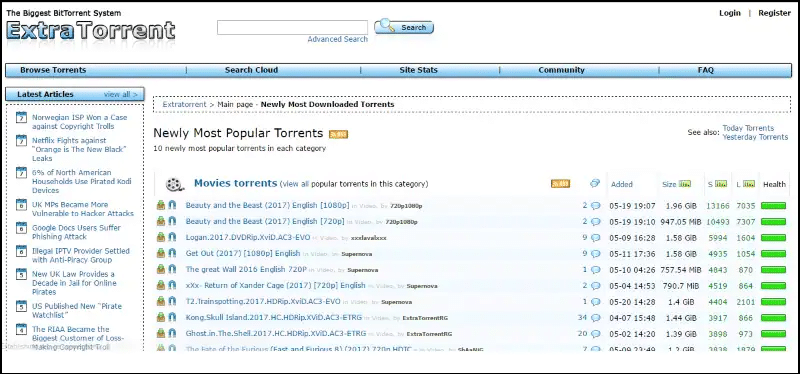This screenshot has height=374, width=800.
Task: Click green health bar for Logan.2017 row
Action: (x=773, y=238)
